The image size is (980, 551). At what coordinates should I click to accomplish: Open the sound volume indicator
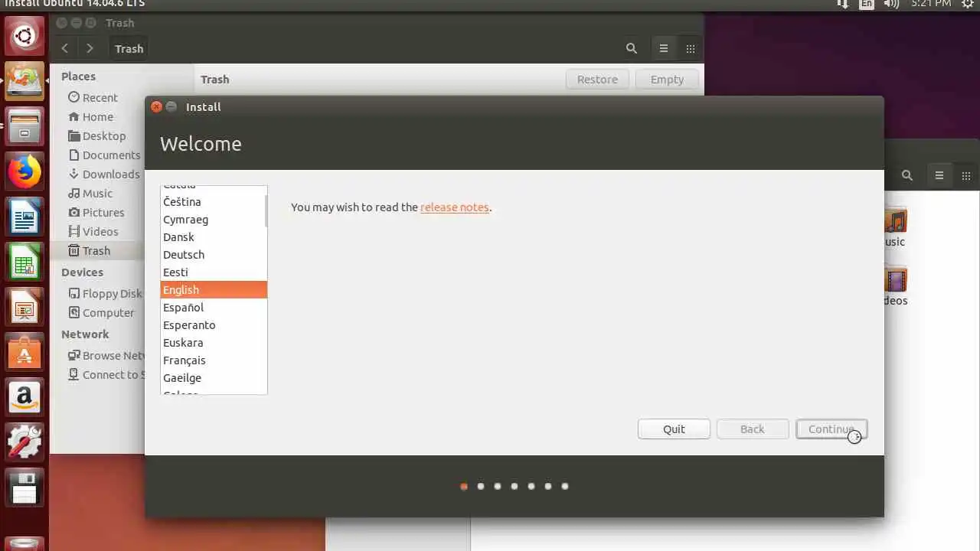[891, 4]
